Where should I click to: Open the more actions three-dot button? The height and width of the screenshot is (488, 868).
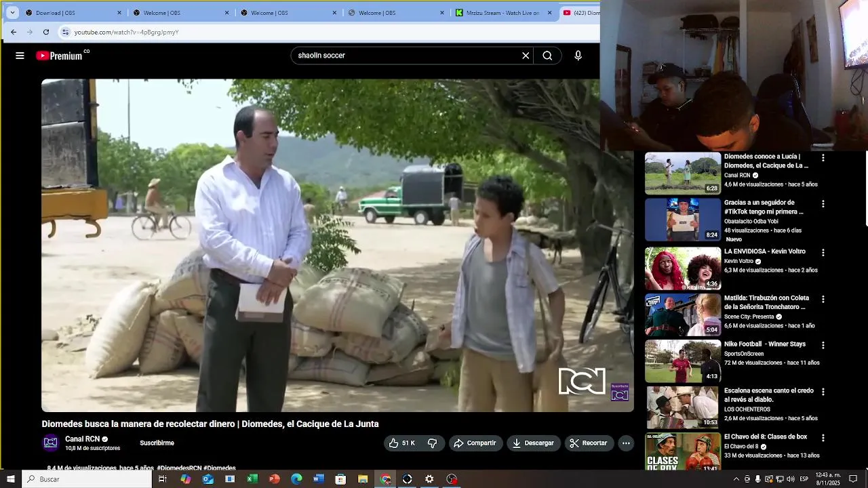pos(626,443)
